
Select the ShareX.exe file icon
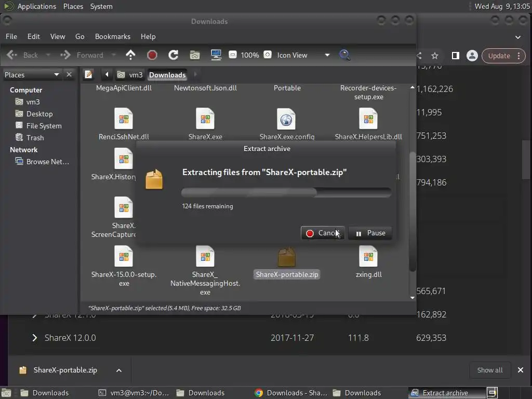(205, 118)
